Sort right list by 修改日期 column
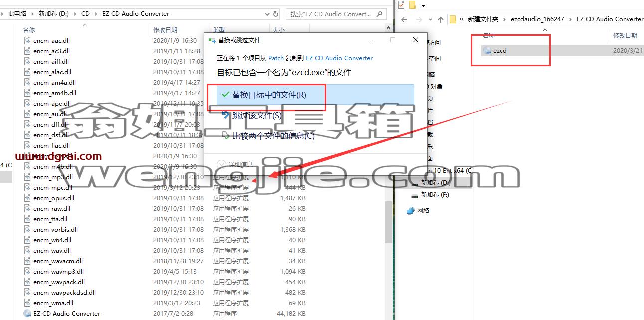The width and height of the screenshot is (644, 320). point(625,35)
